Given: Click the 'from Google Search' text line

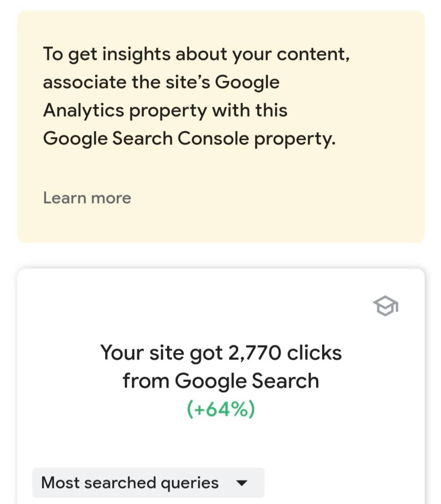Looking at the screenshot, I should click(x=221, y=381).
